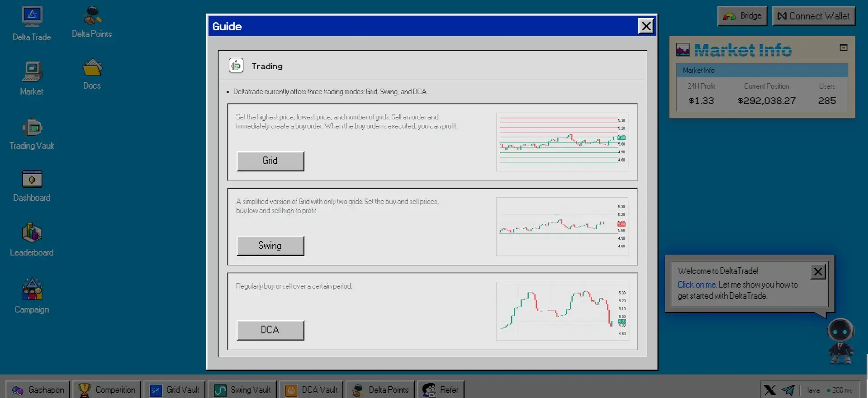
Task: Select the Grid trading mode button
Action: (270, 161)
